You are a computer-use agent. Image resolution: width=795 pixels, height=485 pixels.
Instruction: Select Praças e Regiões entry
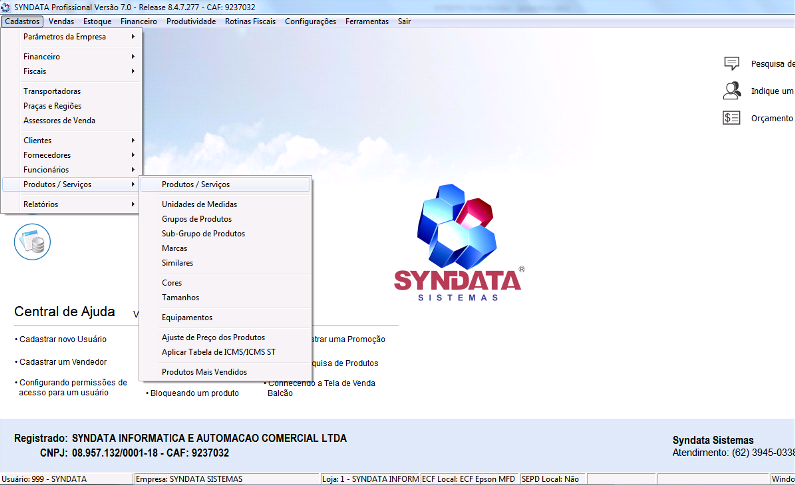(x=71, y=106)
